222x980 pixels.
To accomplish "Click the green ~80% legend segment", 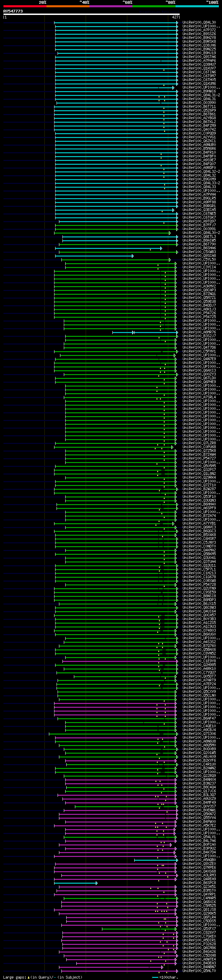I will [x=154, y=6].
